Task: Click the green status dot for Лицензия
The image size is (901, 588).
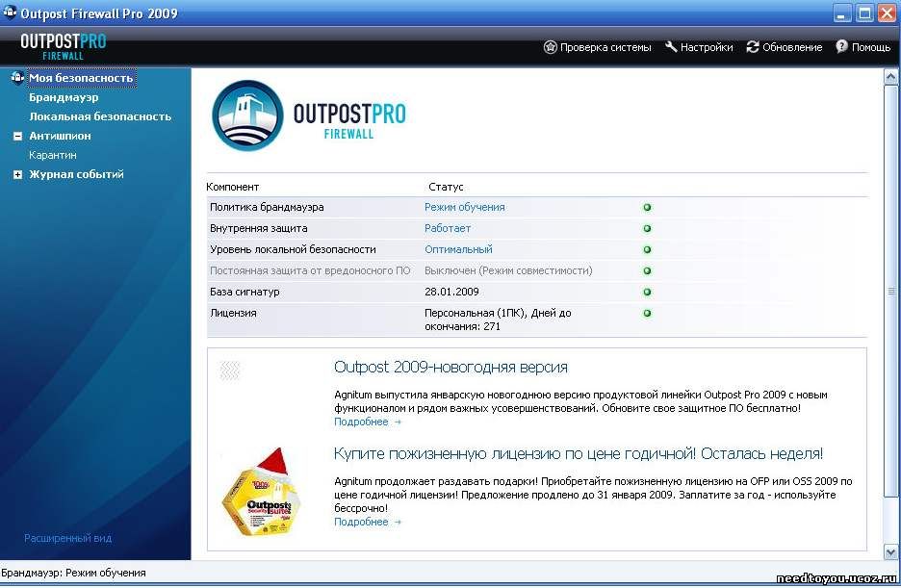Action: pyautogui.click(x=647, y=314)
